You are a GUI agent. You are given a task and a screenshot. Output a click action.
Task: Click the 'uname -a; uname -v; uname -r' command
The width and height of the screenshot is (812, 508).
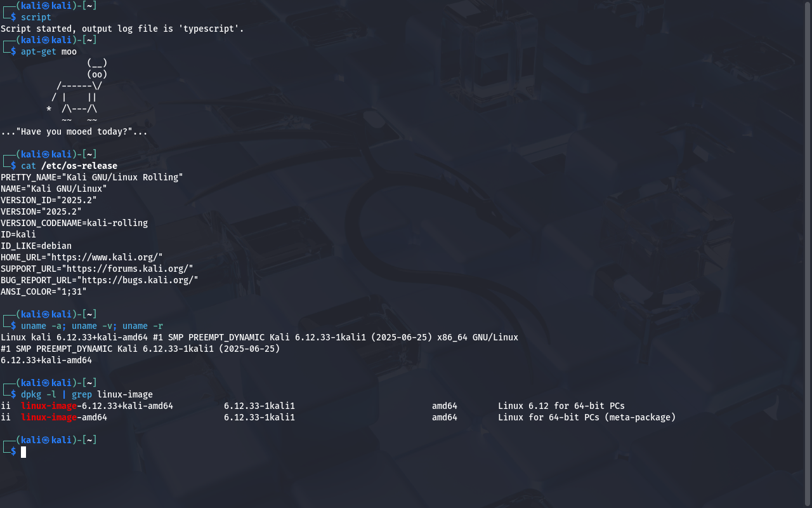92,326
